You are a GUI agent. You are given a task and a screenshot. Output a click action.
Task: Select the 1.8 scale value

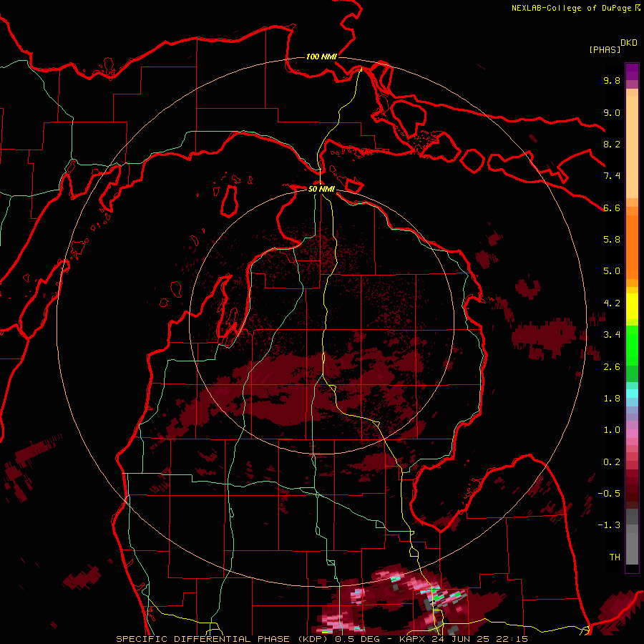coord(612,399)
